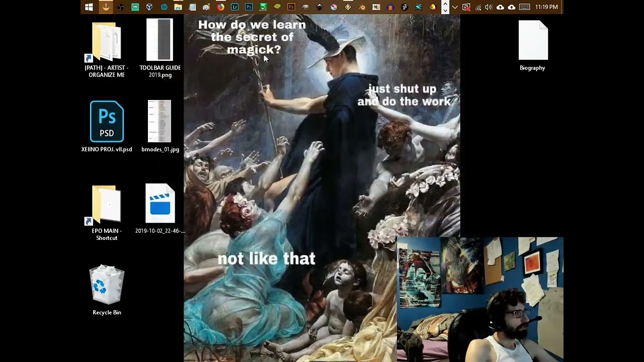The image size is (644, 362).
Task: Select the XEIINO PROJ. vll.psd file
Action: click(107, 126)
